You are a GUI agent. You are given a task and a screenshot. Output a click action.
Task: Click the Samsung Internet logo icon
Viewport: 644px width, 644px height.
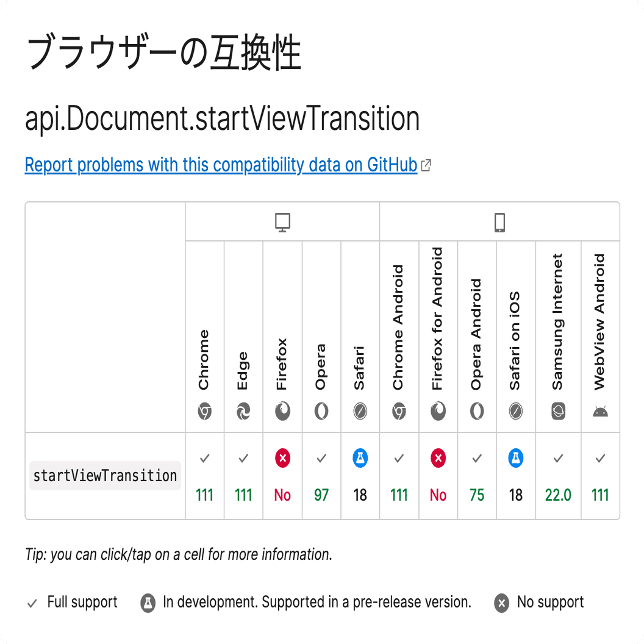click(x=558, y=412)
